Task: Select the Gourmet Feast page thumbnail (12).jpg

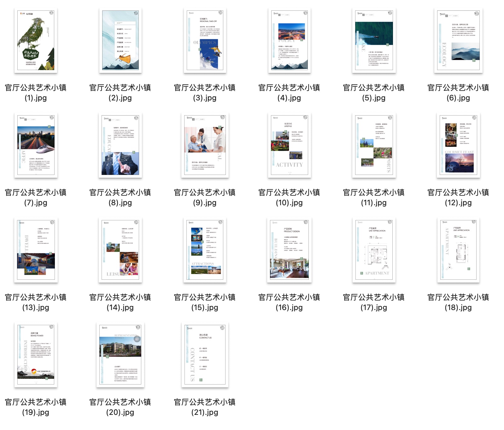Action: click(458, 145)
